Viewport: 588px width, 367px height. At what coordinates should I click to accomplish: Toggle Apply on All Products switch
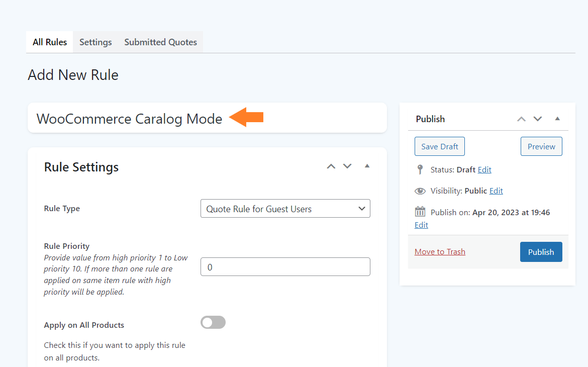coord(213,322)
